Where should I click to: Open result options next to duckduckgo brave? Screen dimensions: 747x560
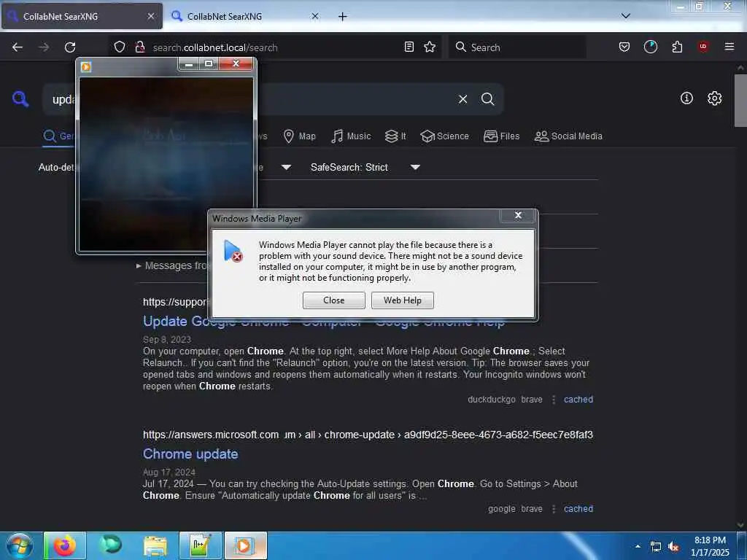(x=554, y=400)
